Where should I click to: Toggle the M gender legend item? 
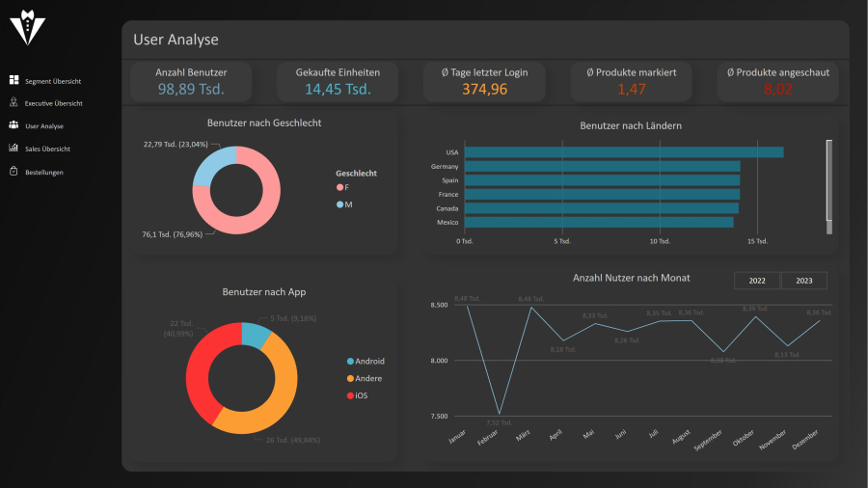(344, 204)
